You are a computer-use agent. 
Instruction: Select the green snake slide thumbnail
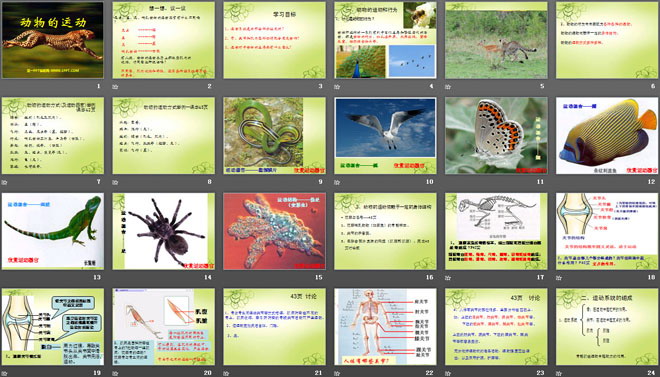pyautogui.click(x=274, y=135)
